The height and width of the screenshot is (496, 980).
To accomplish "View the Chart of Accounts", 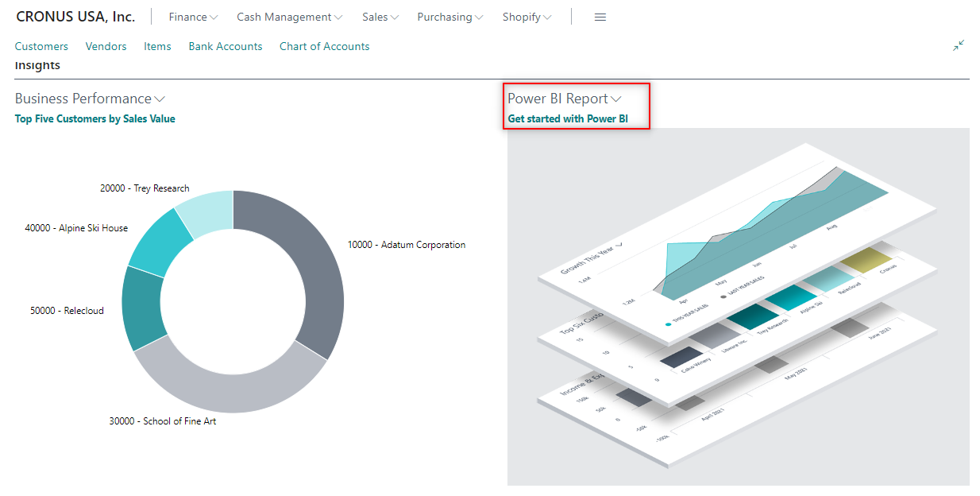I will click(324, 46).
